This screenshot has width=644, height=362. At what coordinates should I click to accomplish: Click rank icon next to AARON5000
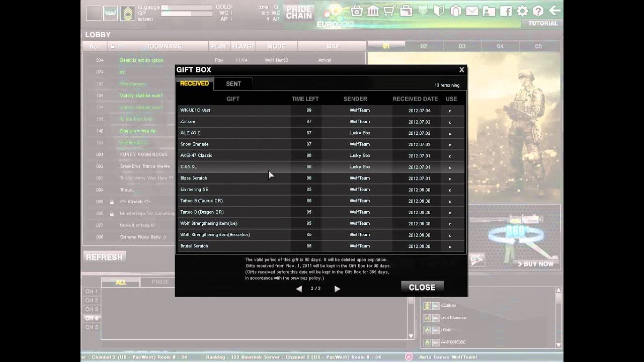pos(427,342)
